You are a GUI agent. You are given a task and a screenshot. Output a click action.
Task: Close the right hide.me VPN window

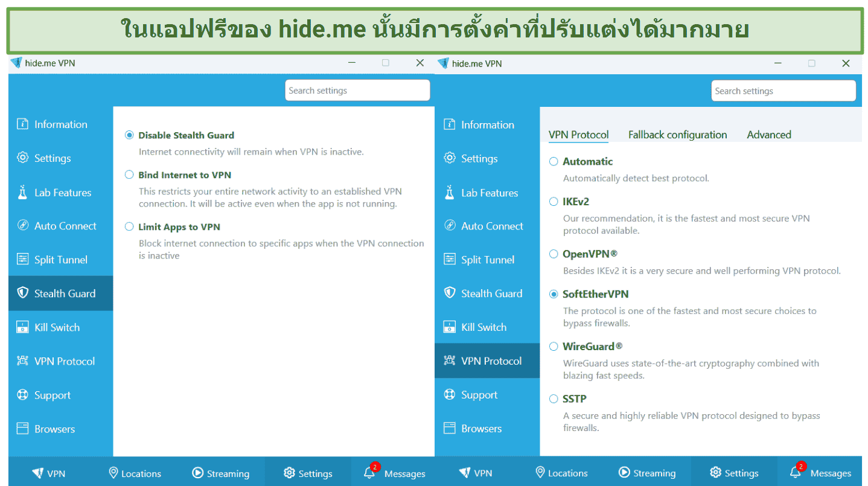(x=846, y=63)
